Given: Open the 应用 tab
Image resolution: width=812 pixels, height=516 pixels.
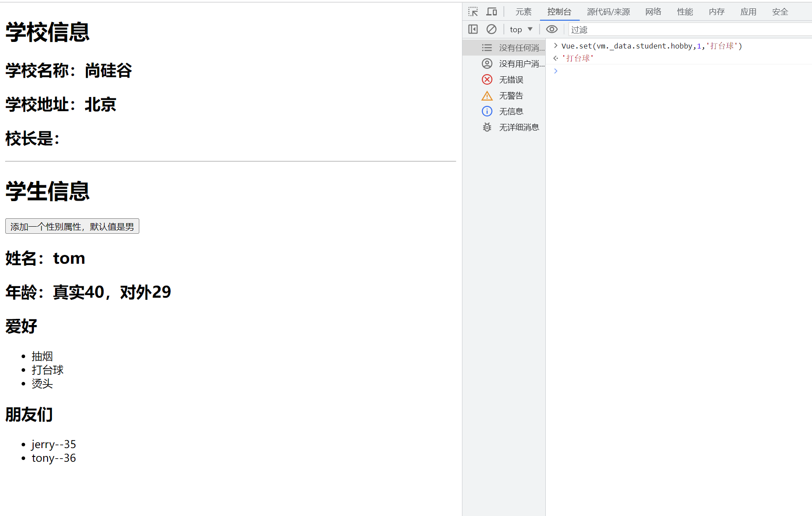Looking at the screenshot, I should click(749, 12).
